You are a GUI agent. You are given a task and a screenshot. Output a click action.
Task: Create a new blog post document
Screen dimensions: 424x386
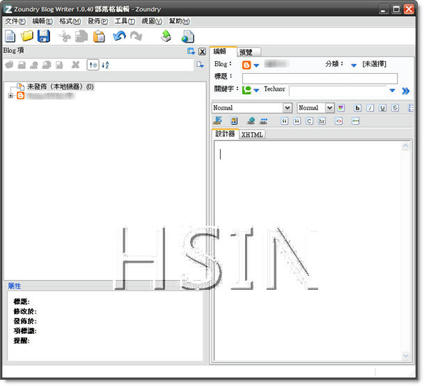pyautogui.click(x=10, y=36)
